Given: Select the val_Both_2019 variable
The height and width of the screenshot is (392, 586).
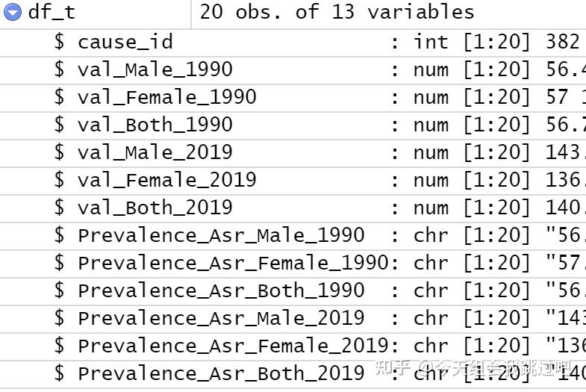Looking at the screenshot, I should (155, 208).
